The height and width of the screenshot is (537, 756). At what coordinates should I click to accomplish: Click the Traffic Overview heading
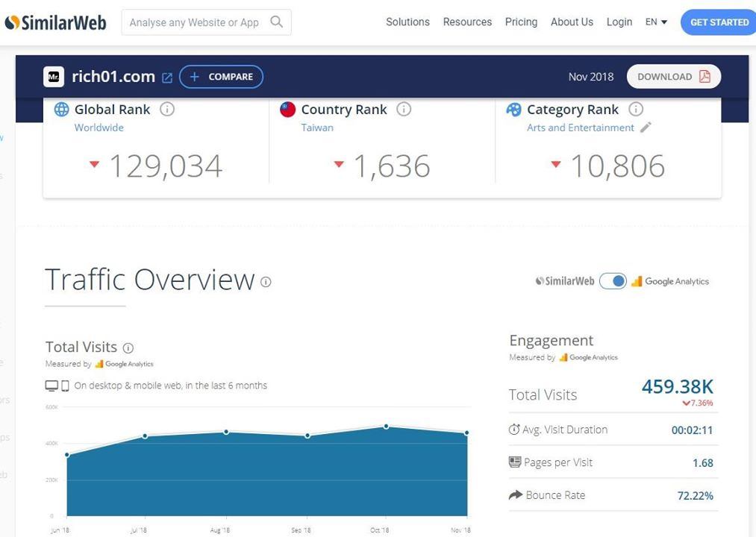point(149,280)
